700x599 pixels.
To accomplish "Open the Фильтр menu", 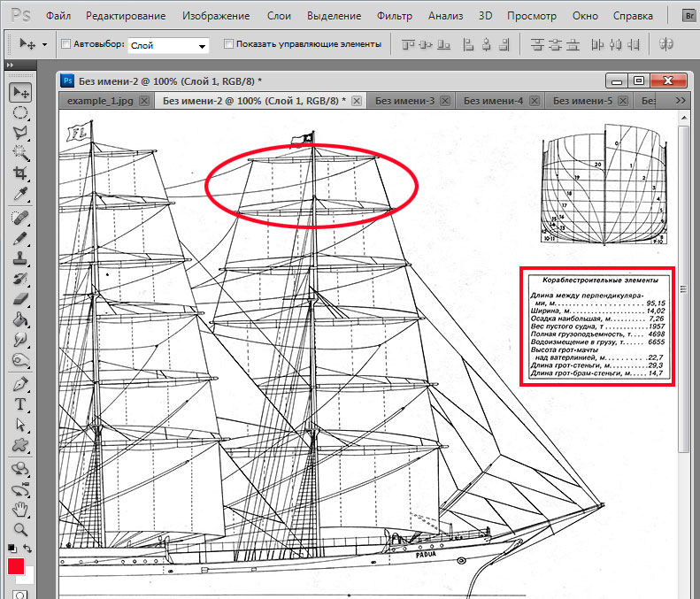I will click(394, 16).
